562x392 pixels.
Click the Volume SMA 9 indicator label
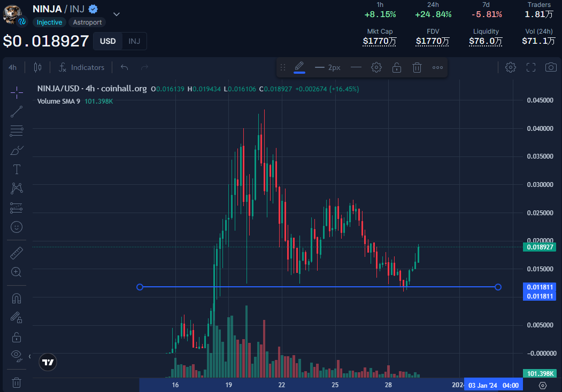click(58, 101)
